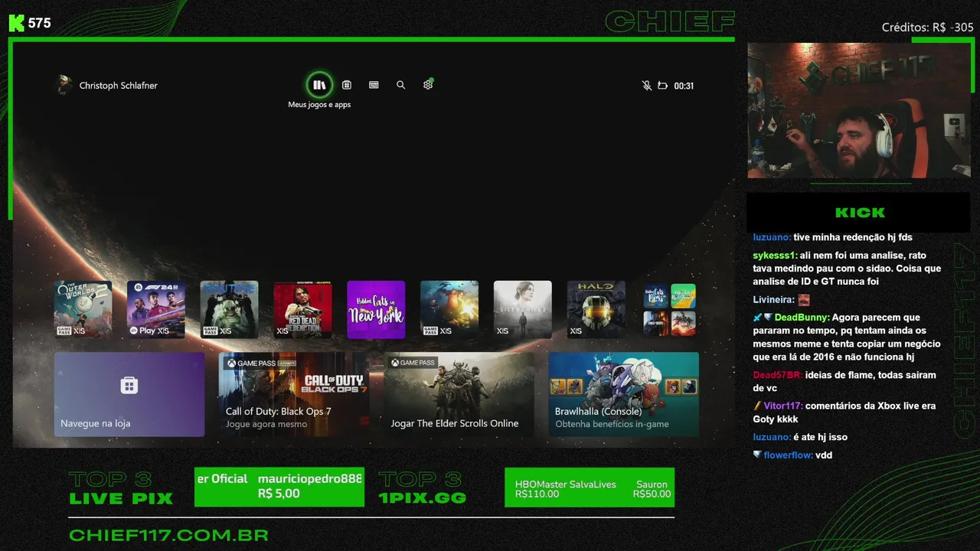Click the Créditos: R$ -305 text
Viewport: 980px width, 551px height.
pos(927,28)
